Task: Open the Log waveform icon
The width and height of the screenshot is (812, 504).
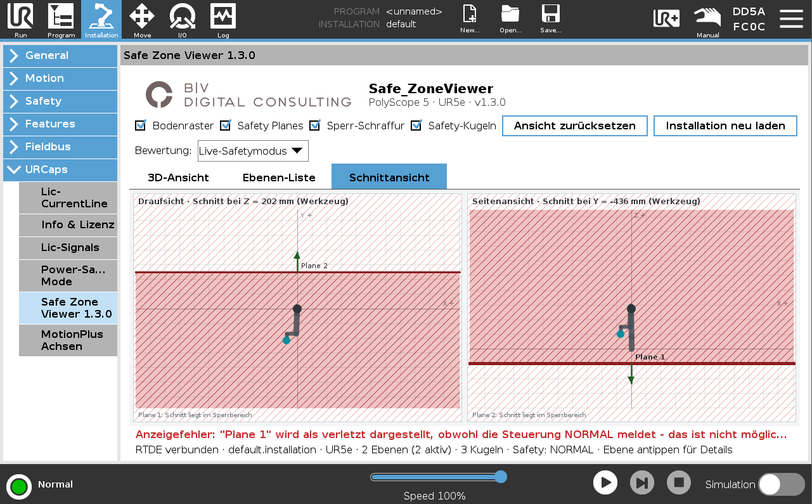Action: 223,16
